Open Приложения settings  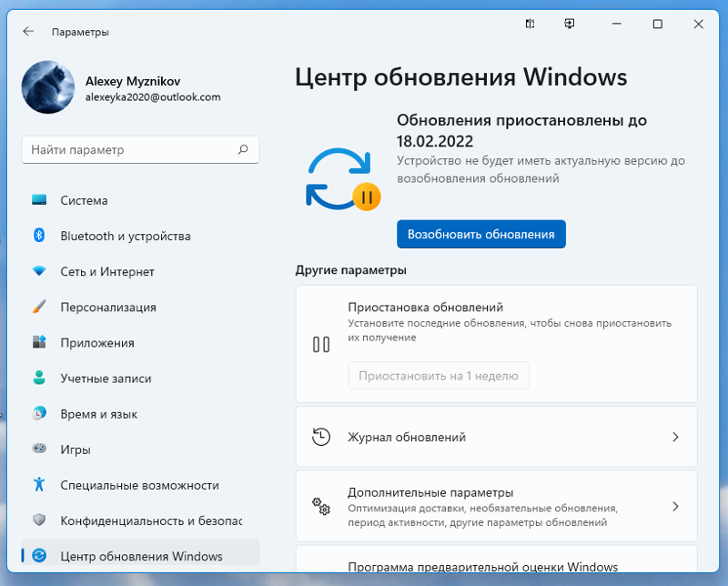click(141, 343)
